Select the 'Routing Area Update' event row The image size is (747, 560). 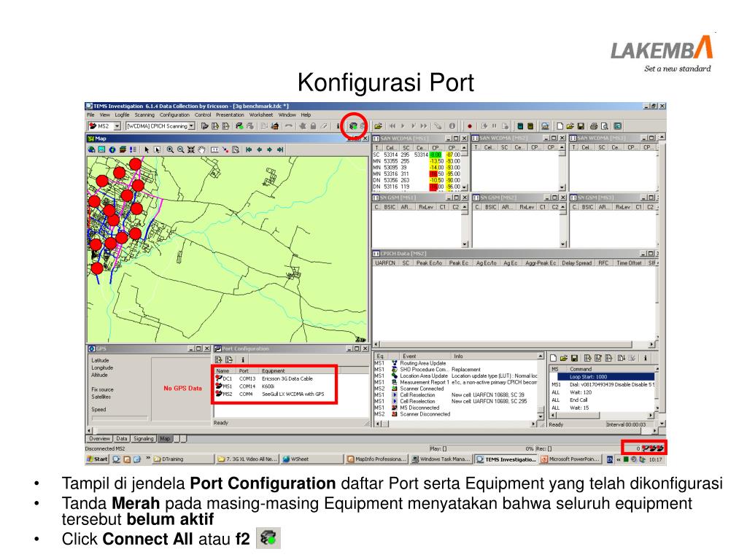455,363
